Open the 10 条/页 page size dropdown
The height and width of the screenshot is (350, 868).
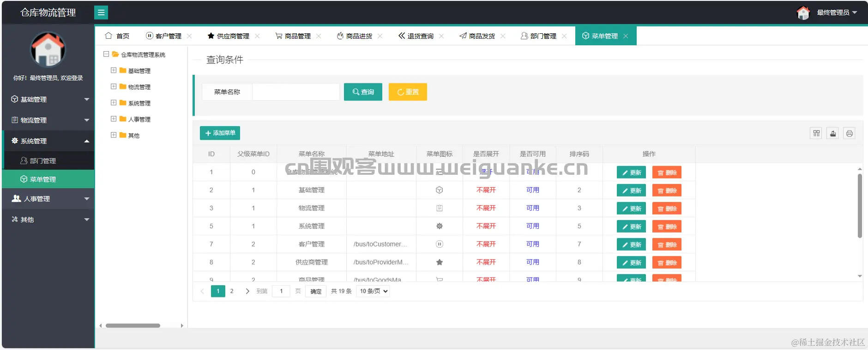pyautogui.click(x=373, y=291)
